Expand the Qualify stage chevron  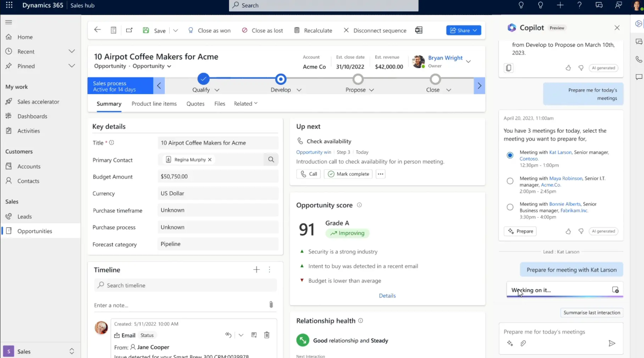click(217, 90)
